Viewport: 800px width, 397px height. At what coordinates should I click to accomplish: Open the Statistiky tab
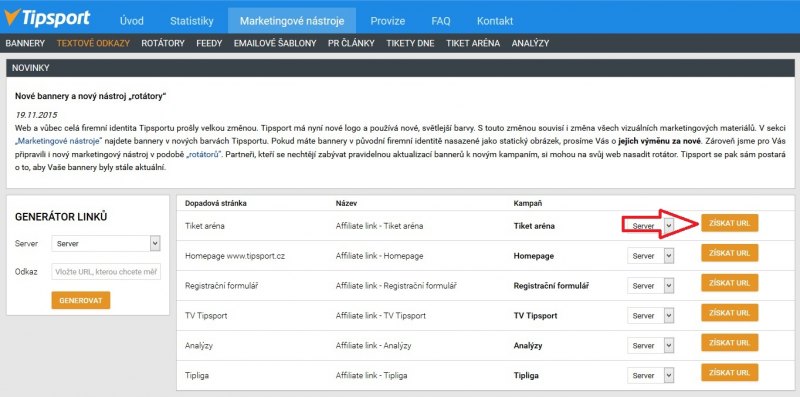point(192,21)
